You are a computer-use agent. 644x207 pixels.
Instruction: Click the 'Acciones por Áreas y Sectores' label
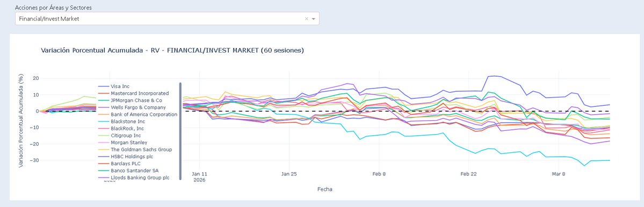click(x=53, y=8)
